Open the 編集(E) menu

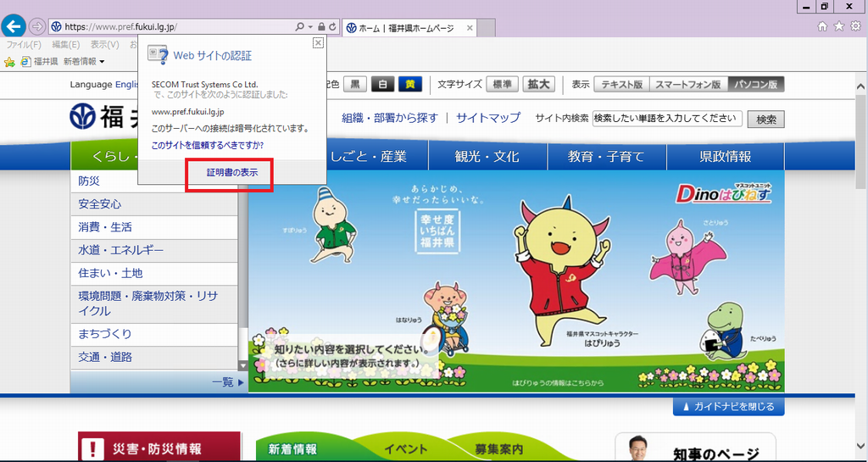pyautogui.click(x=66, y=45)
